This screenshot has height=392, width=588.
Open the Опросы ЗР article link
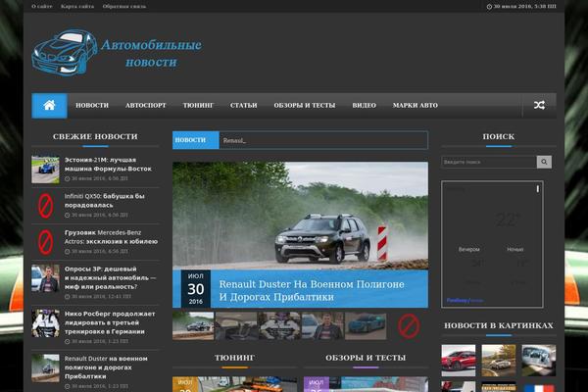point(110,277)
